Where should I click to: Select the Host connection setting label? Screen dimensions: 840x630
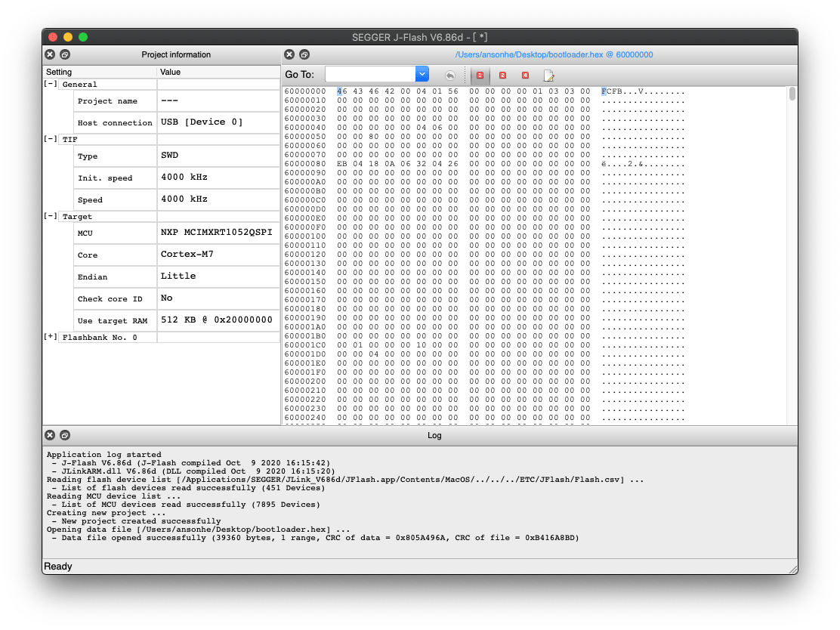click(x=115, y=122)
